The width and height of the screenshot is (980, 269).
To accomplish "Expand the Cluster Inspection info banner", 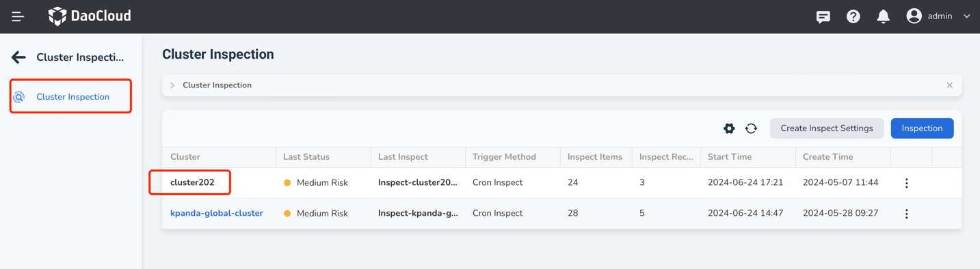I will pos(172,85).
